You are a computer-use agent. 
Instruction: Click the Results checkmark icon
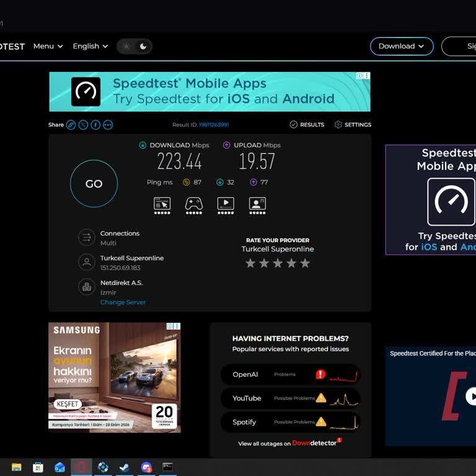point(294,125)
